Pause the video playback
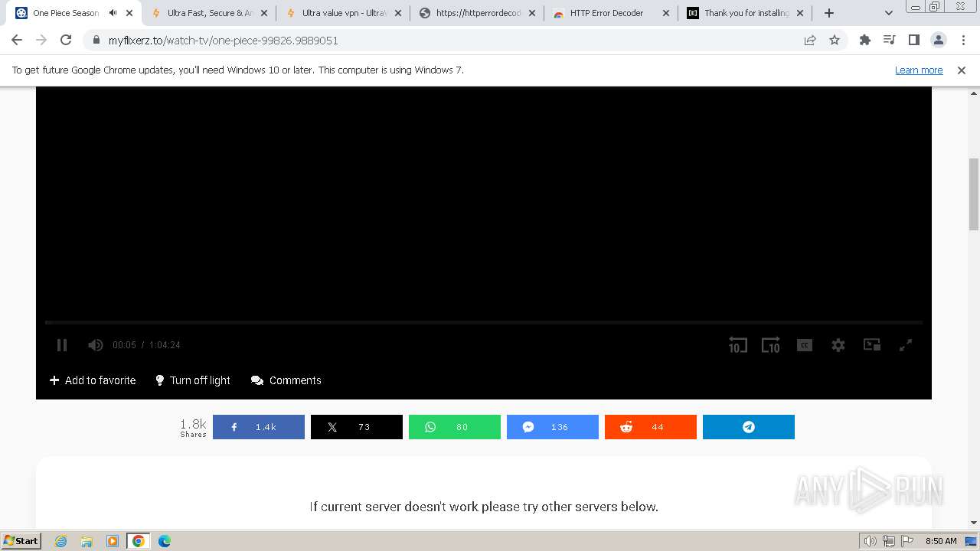 62,345
